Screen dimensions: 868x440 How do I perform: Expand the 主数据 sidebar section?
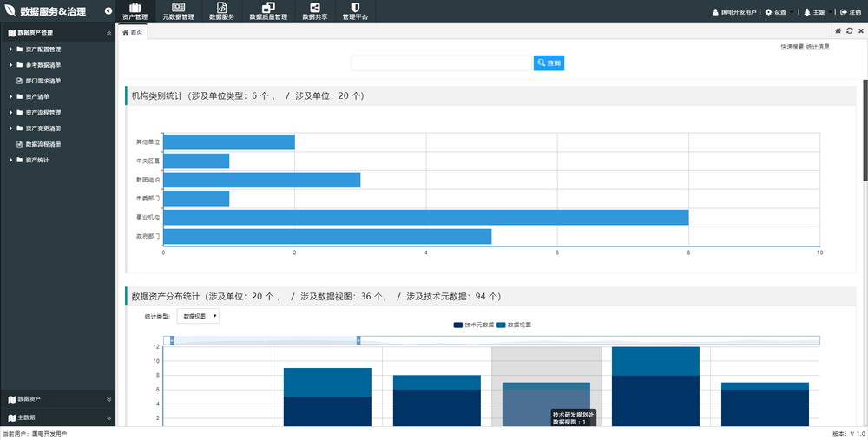(x=57, y=417)
